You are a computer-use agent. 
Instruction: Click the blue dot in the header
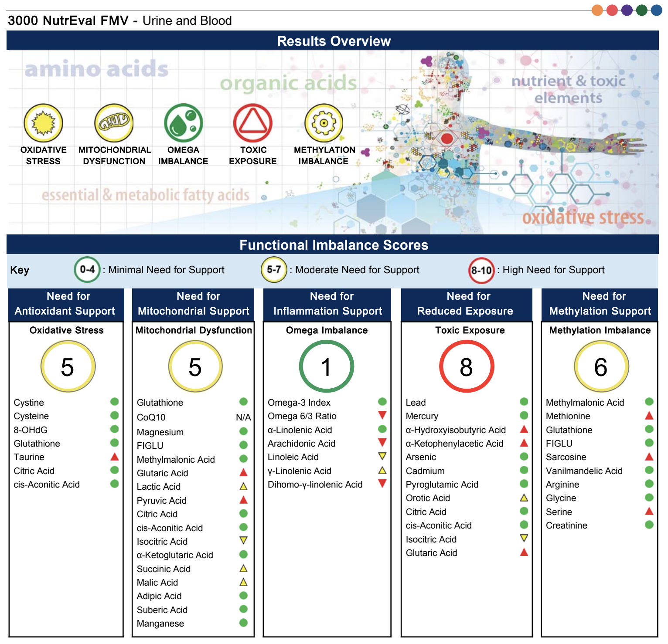(657, 10)
